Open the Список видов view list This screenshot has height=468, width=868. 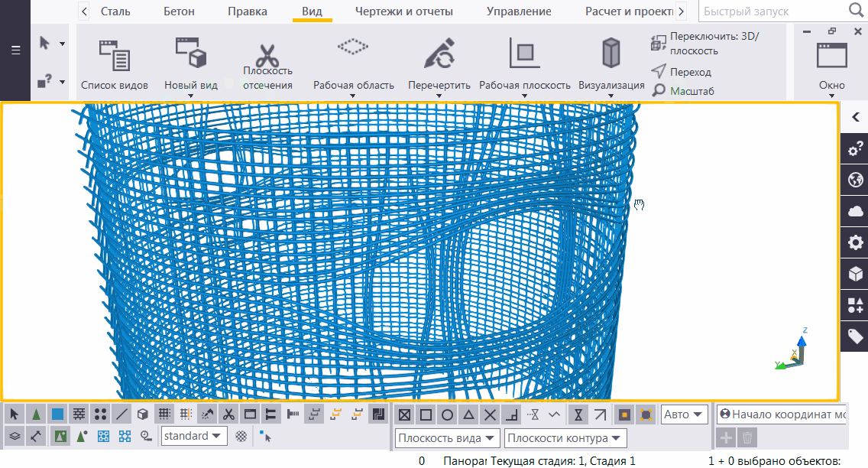coord(115,63)
